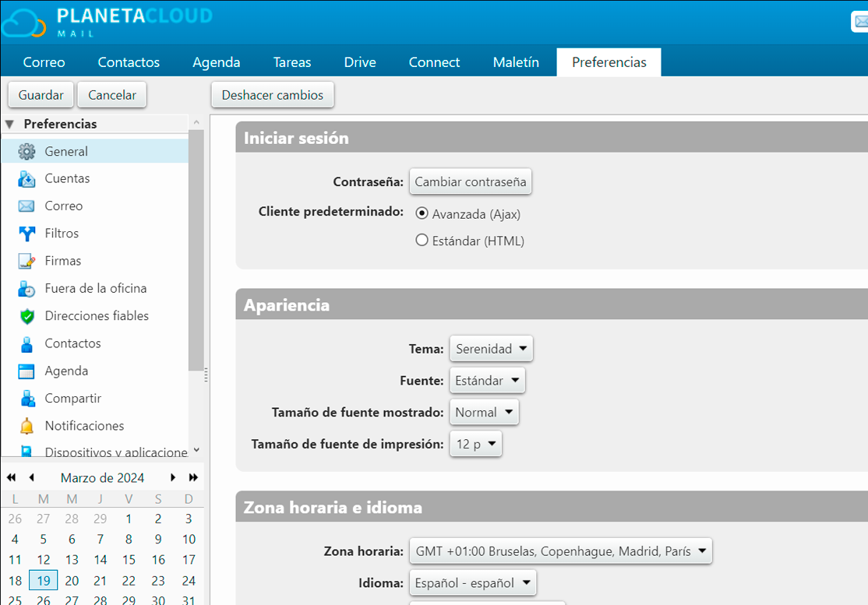Open Tamaño de fuente de impresión dropdown
The height and width of the screenshot is (605, 868).
pos(475,444)
